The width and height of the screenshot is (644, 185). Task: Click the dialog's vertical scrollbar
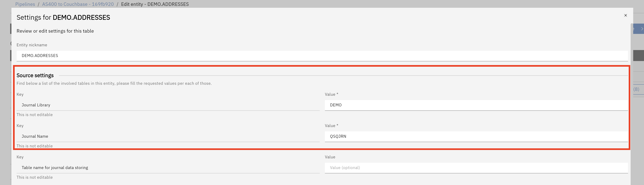632,104
